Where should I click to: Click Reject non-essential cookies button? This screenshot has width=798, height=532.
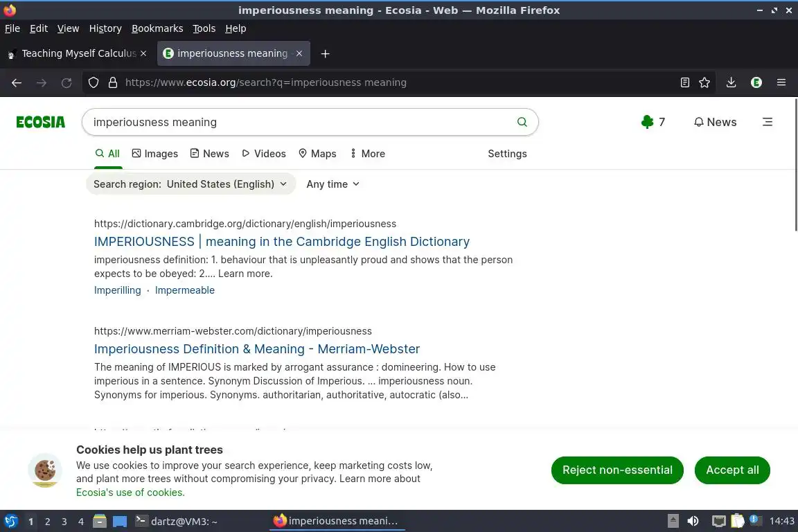click(617, 470)
